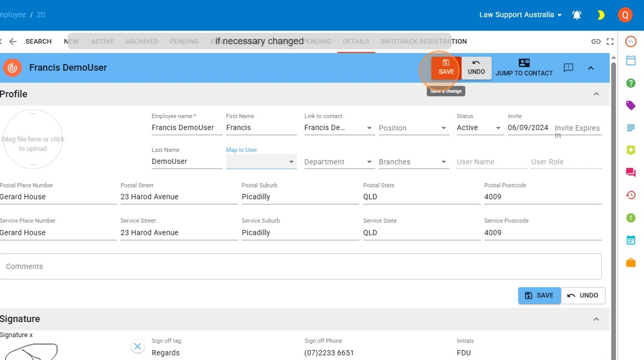Open the purple tag icon in sidebar
The height and width of the screenshot is (360, 644).
(631, 106)
